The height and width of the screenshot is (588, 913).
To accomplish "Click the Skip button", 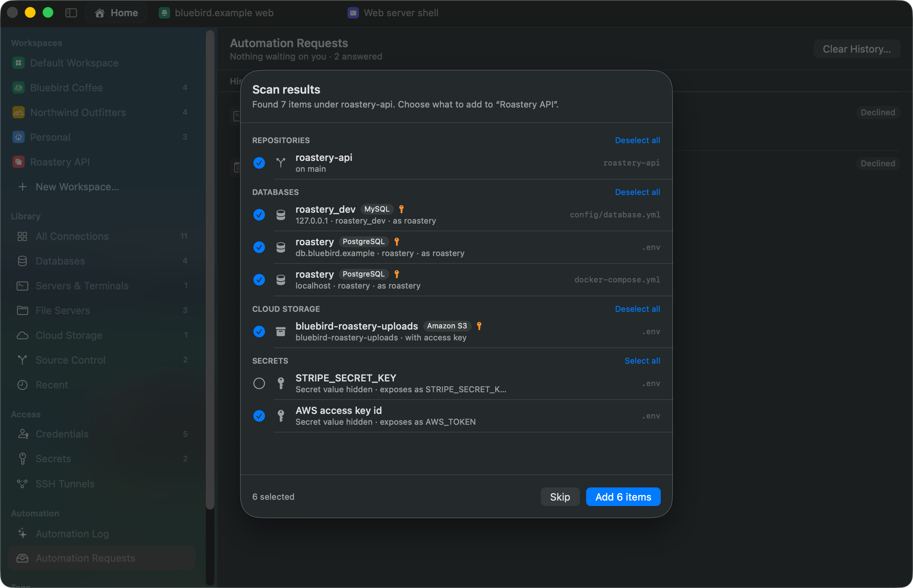I will point(560,497).
